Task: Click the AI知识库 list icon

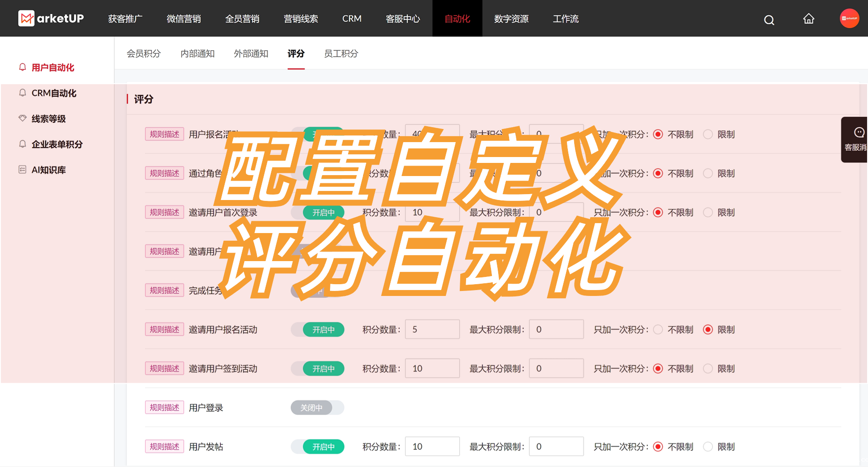Action: (x=23, y=170)
